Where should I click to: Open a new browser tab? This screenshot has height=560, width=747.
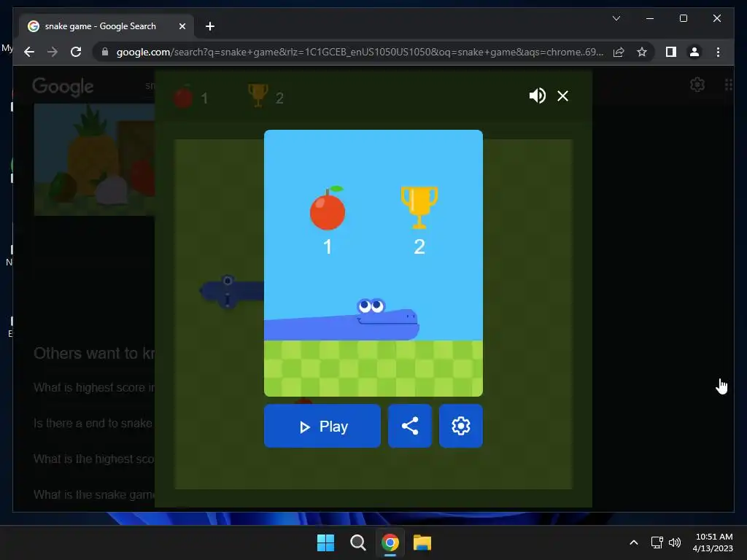210,26
